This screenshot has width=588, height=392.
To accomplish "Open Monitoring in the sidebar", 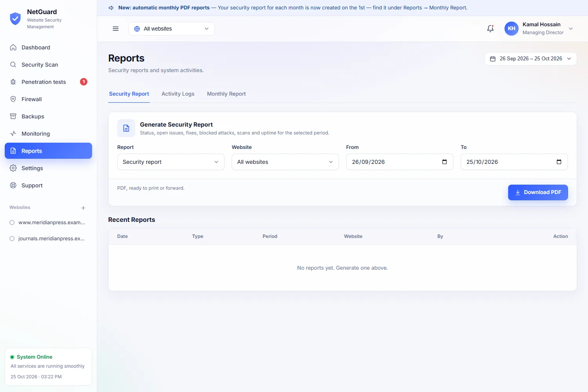I will [48, 134].
